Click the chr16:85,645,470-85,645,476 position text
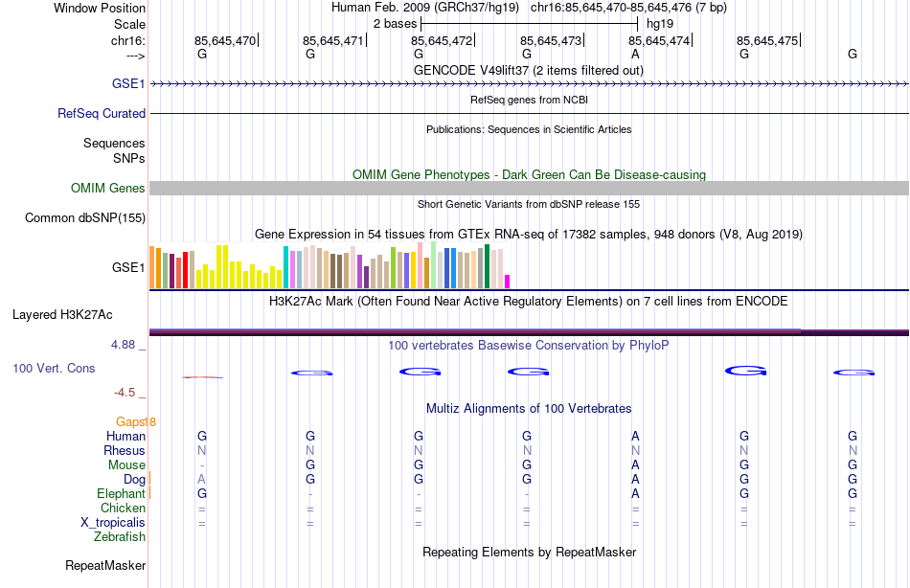Viewport: 910px width, 588px height. coord(628,8)
